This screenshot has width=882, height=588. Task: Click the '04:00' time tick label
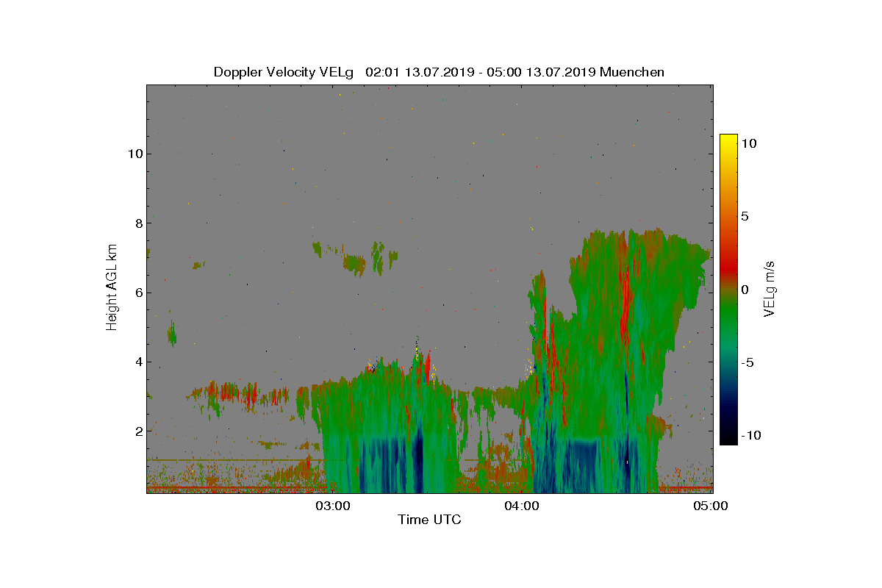[522, 506]
